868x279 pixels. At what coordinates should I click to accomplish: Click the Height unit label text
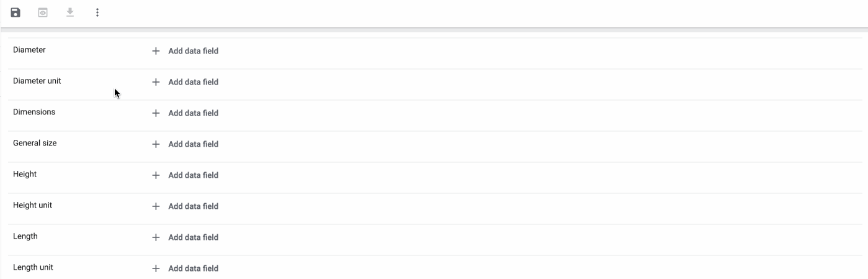(32, 205)
